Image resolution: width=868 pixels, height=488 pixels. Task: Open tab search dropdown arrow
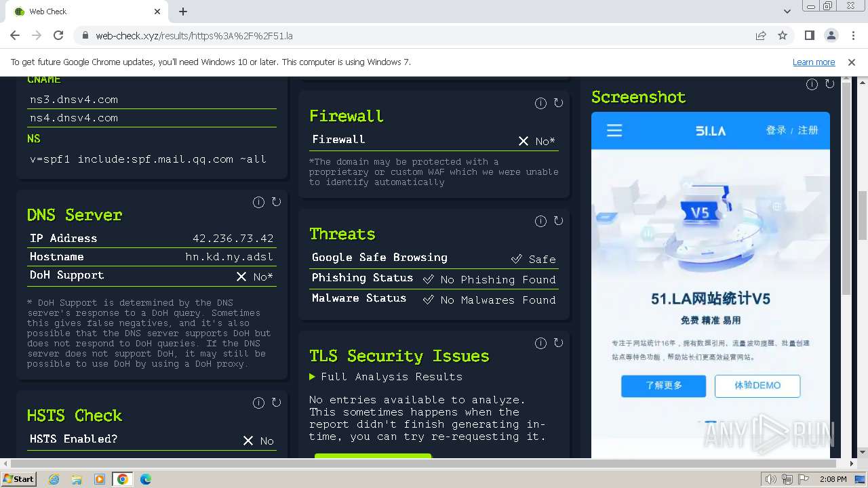coord(787,12)
